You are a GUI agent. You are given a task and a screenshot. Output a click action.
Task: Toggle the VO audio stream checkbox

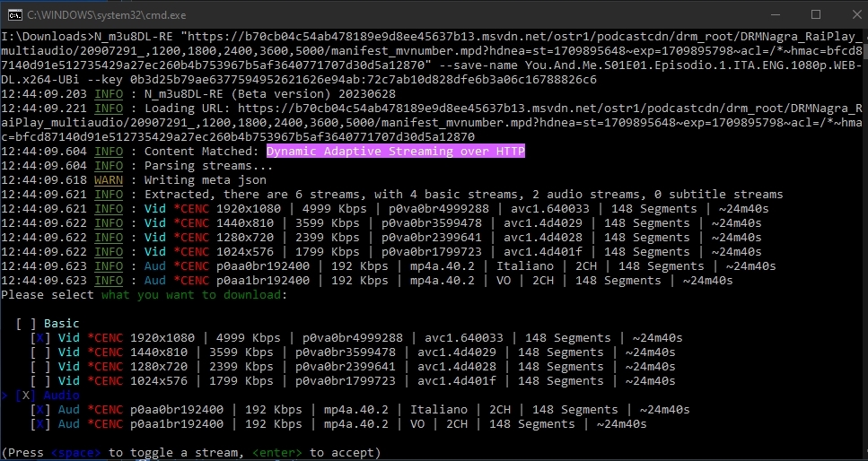[x=40, y=424]
